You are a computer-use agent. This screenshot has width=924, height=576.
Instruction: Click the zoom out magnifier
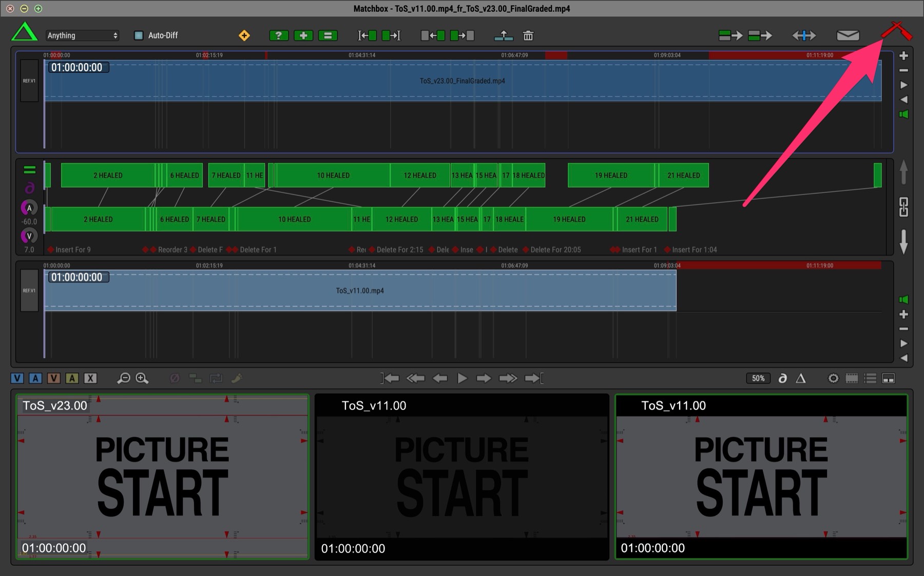coord(123,379)
